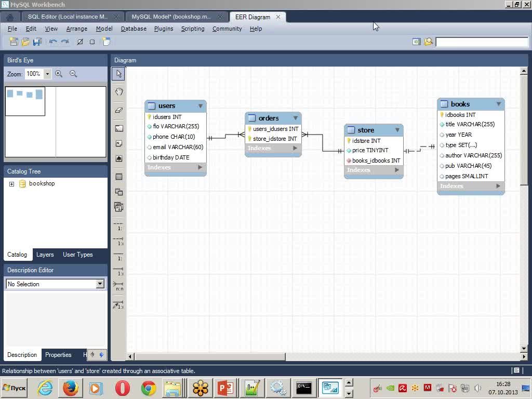
Task: Open the Model menu
Action: (x=104, y=29)
